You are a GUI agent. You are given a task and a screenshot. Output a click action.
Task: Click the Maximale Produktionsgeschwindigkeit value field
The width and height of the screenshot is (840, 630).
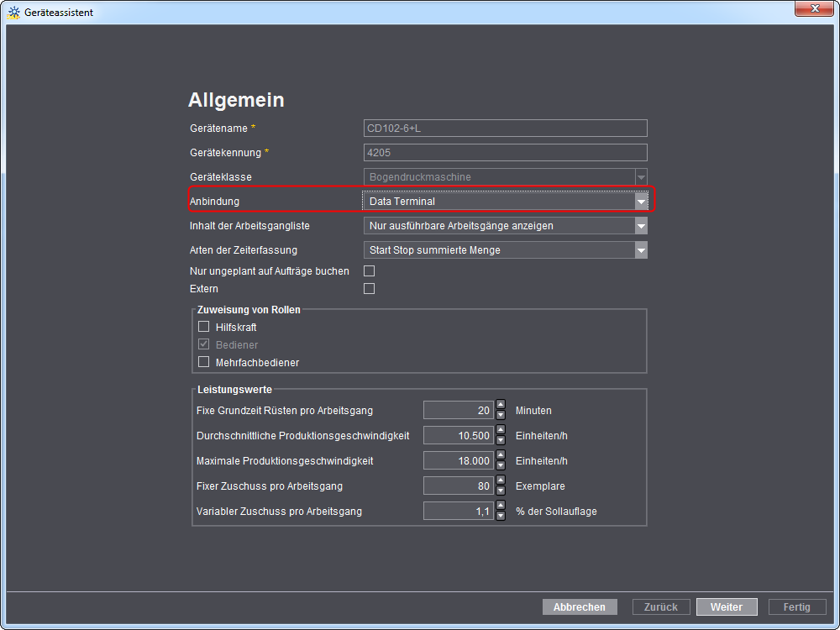(458, 461)
